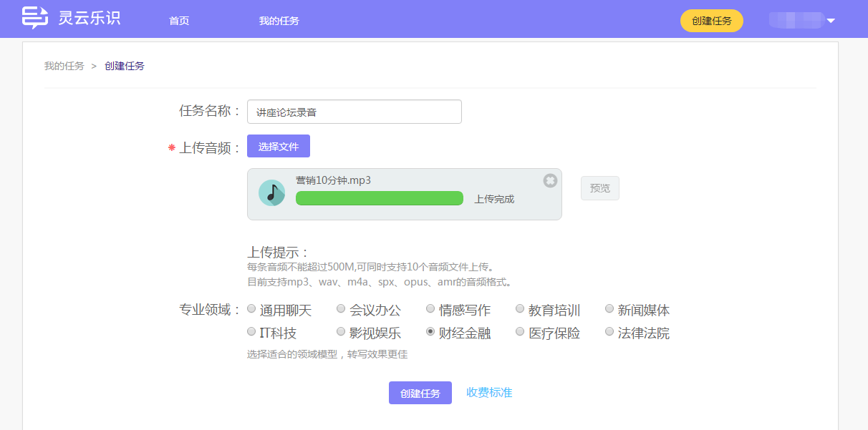Click the 选择文件 upload button

pyautogui.click(x=279, y=146)
